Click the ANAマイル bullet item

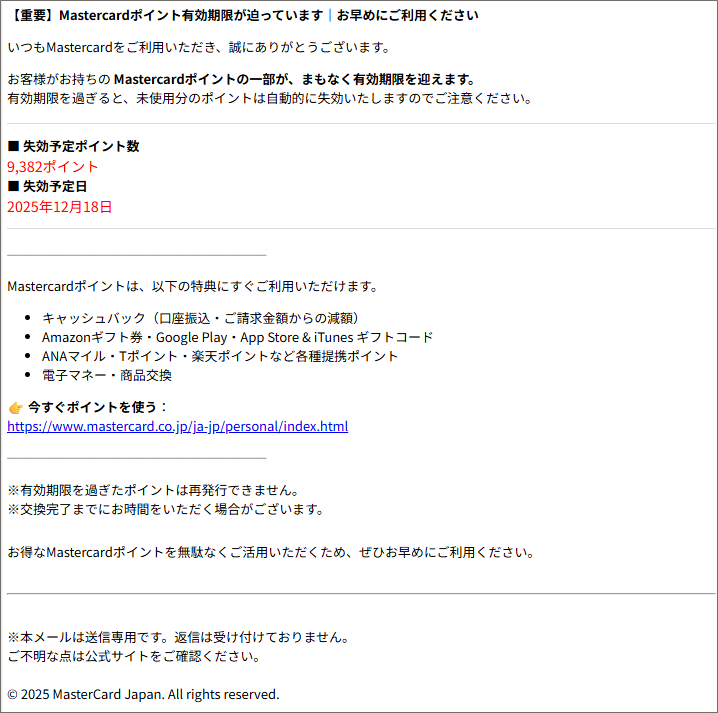(x=219, y=356)
